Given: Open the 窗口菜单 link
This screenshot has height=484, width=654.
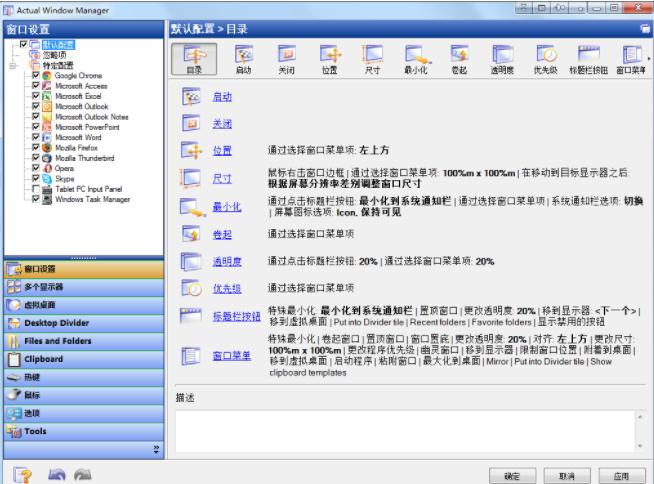Looking at the screenshot, I should [231, 356].
